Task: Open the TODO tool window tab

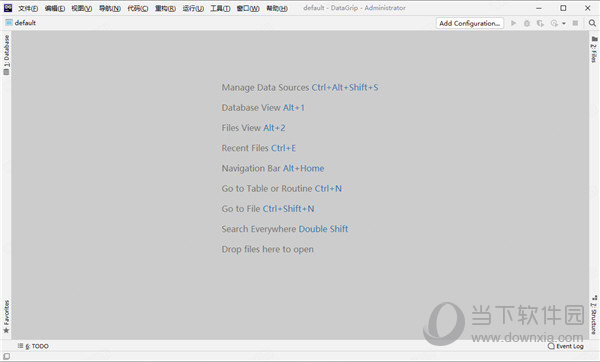Action: click(x=33, y=346)
